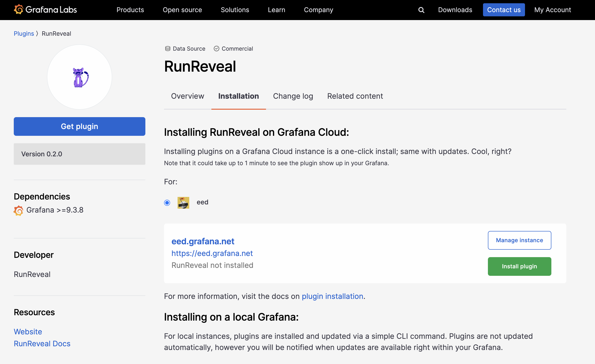595x364 pixels.
Task: Expand the Solutions menu
Action: coord(235,10)
